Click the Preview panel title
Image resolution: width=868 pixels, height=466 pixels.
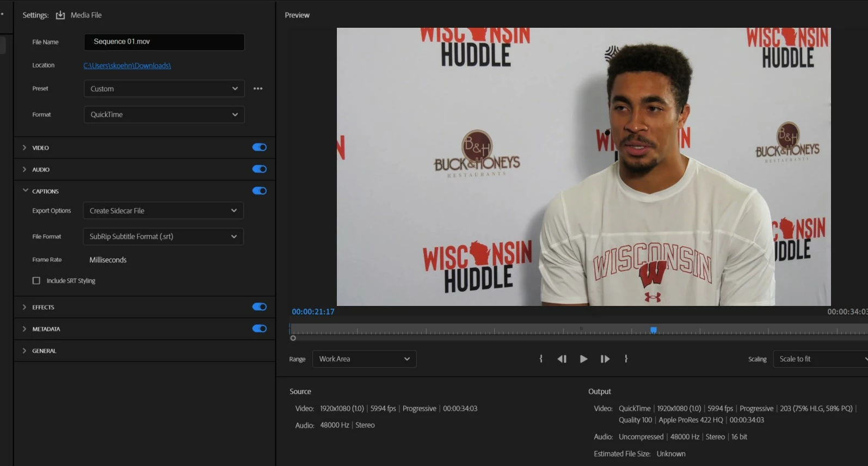coord(297,15)
